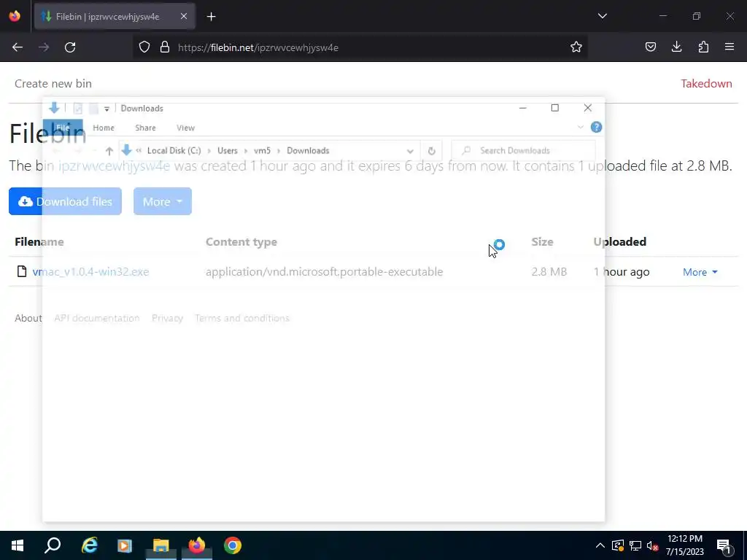The image size is (747, 560).
Task: Launch Internet Explorer from taskbar
Action: [x=89, y=545]
